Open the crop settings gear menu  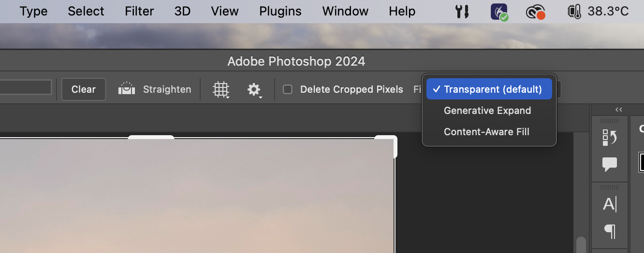(x=254, y=89)
